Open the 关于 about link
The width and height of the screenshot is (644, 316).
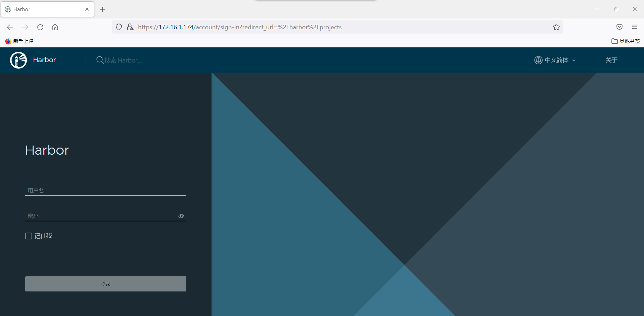(611, 60)
